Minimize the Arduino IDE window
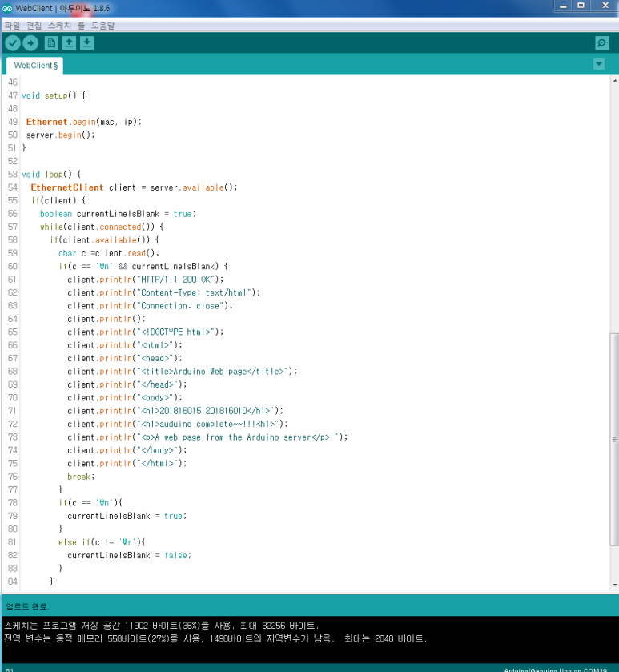Screen dimensions: 619x672 point(563,6)
